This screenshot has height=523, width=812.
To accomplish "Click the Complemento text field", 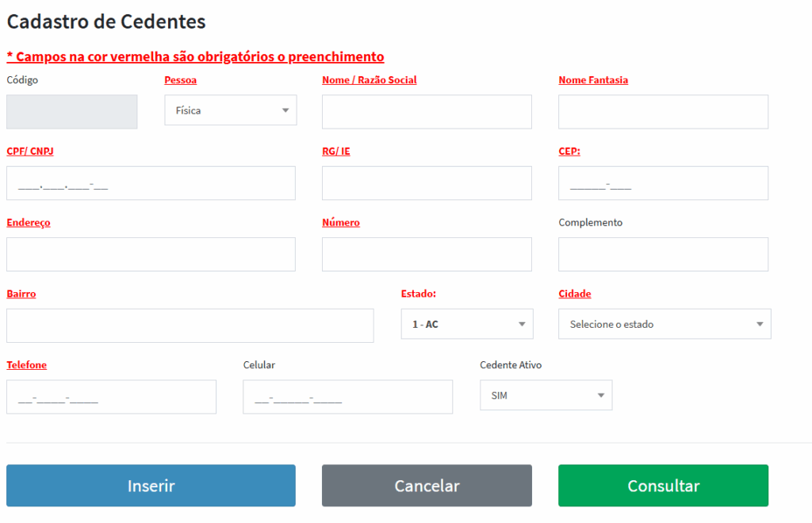I will pyautogui.click(x=663, y=255).
